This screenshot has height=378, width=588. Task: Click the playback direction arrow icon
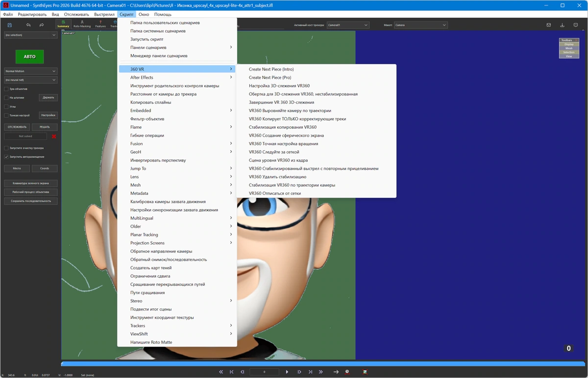click(336, 372)
